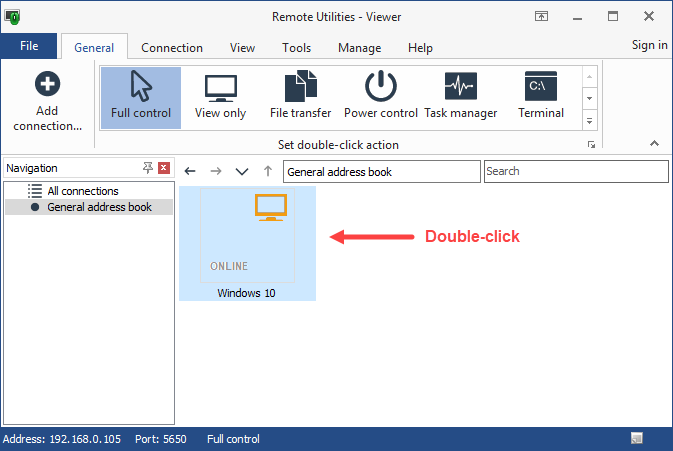673x451 pixels.
Task: Pin the Navigation panel
Action: tap(148, 168)
